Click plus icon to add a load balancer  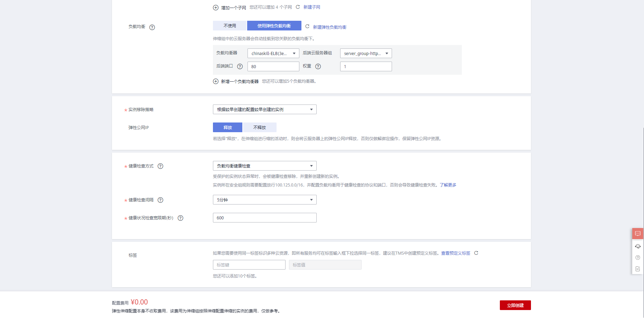pos(216,81)
